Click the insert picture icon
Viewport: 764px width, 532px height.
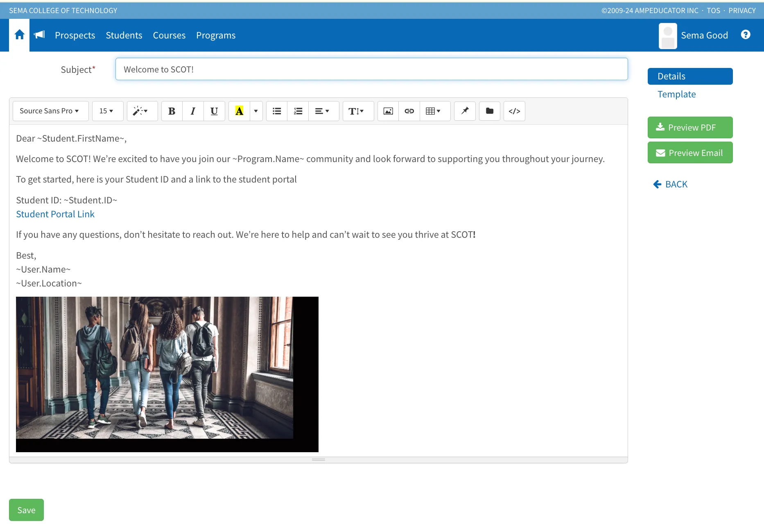click(388, 111)
